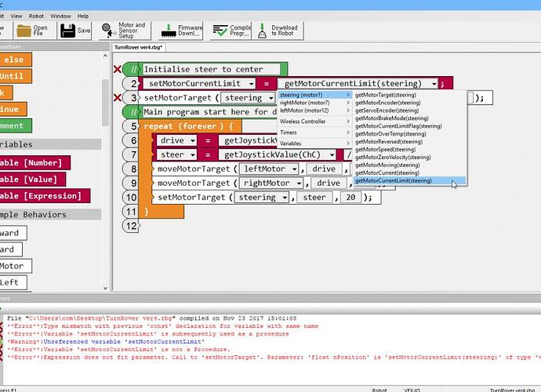
Task: Click the else block in functions panel
Action: coord(16,60)
